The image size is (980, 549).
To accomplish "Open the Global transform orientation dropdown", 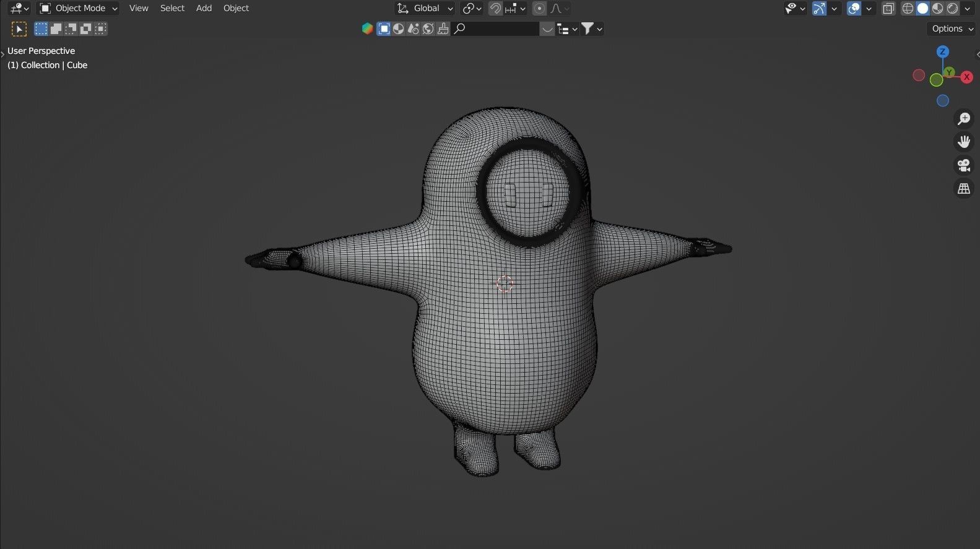I will click(x=425, y=8).
